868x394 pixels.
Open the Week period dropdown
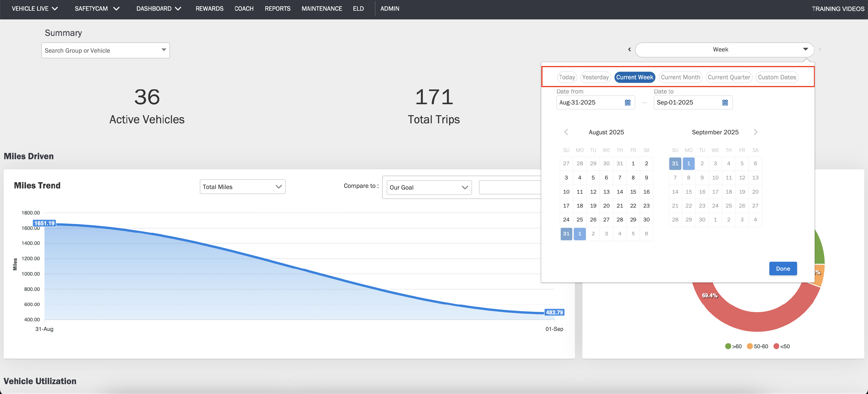[x=724, y=50]
